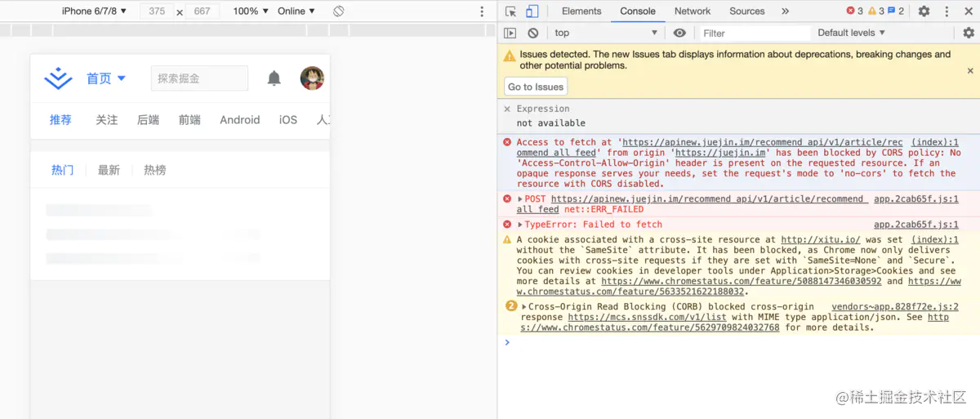Remove the live expression with X

[x=507, y=109]
